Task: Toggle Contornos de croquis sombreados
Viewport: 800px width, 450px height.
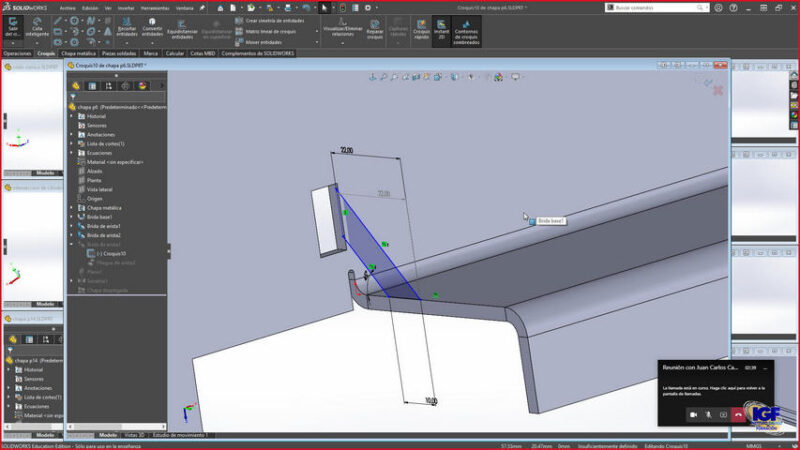Action: pyautogui.click(x=466, y=27)
